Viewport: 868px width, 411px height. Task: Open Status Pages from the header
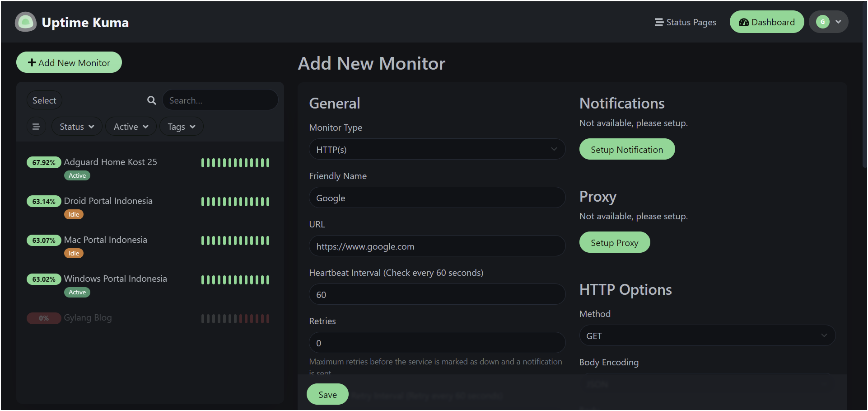click(x=685, y=22)
